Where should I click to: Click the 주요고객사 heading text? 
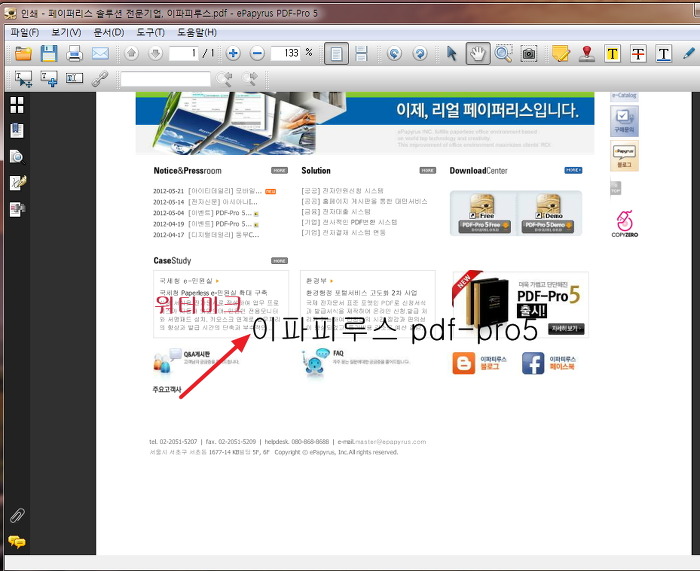167,390
